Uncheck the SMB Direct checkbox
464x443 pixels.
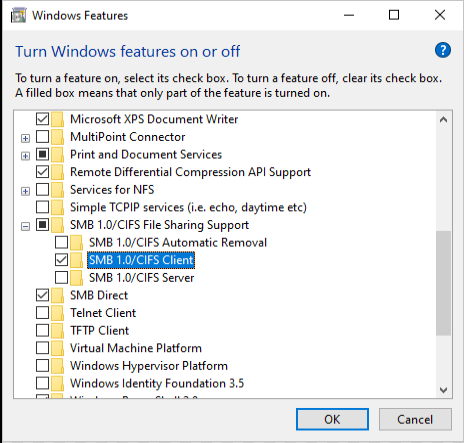tap(42, 295)
